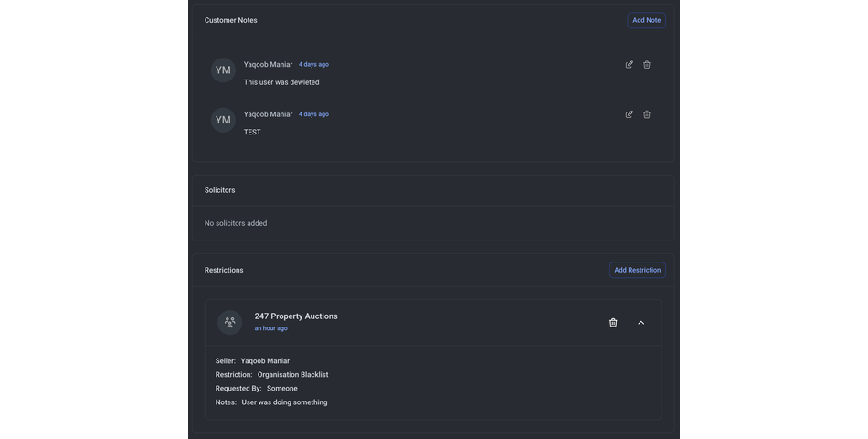Click the YM avatar on the TEST note

[223, 120]
